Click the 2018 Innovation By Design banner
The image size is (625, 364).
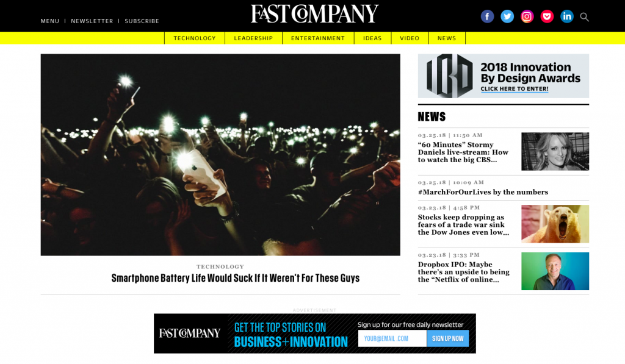click(504, 76)
